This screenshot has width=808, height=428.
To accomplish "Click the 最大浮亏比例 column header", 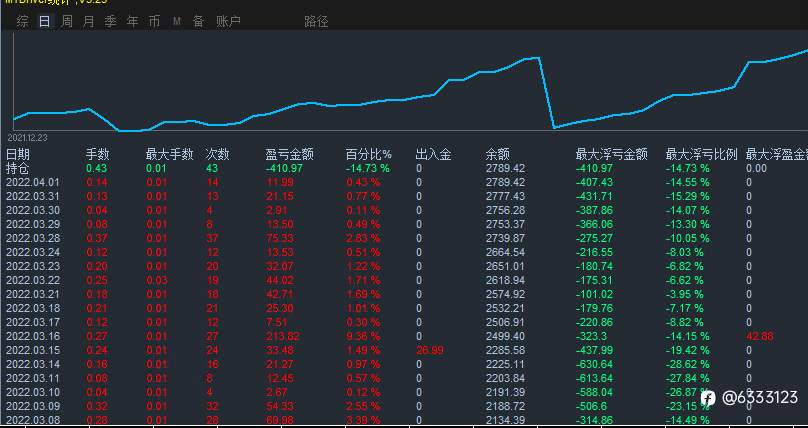I will point(701,154).
